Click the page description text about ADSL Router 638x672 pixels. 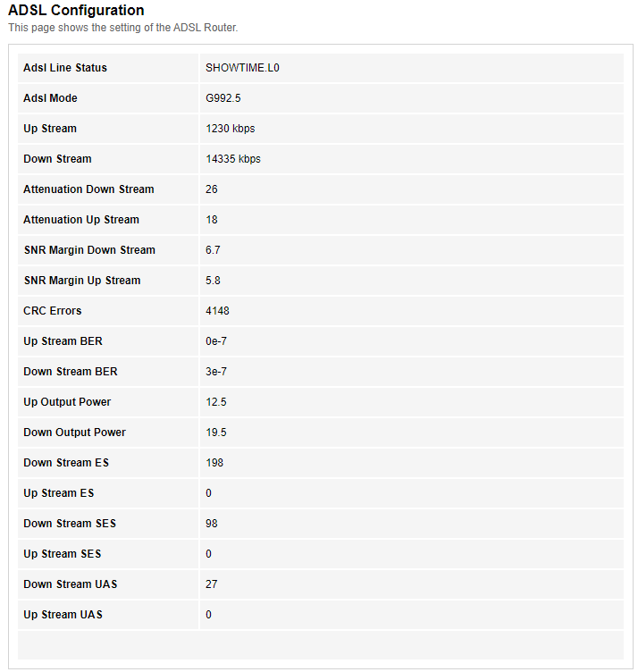coord(123,28)
